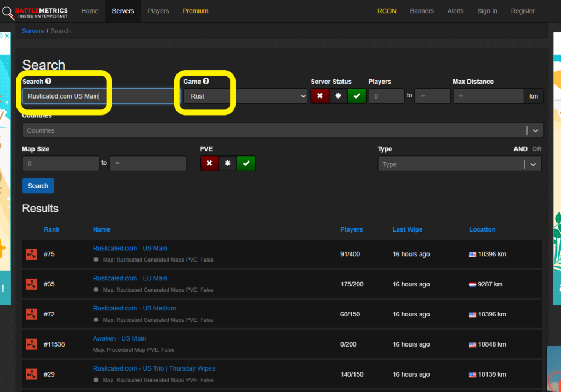Click the Game help question mark icon

(x=206, y=82)
